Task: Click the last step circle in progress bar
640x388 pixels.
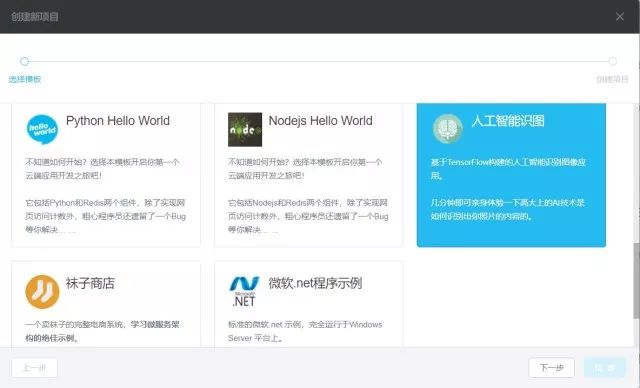Action: [613, 61]
